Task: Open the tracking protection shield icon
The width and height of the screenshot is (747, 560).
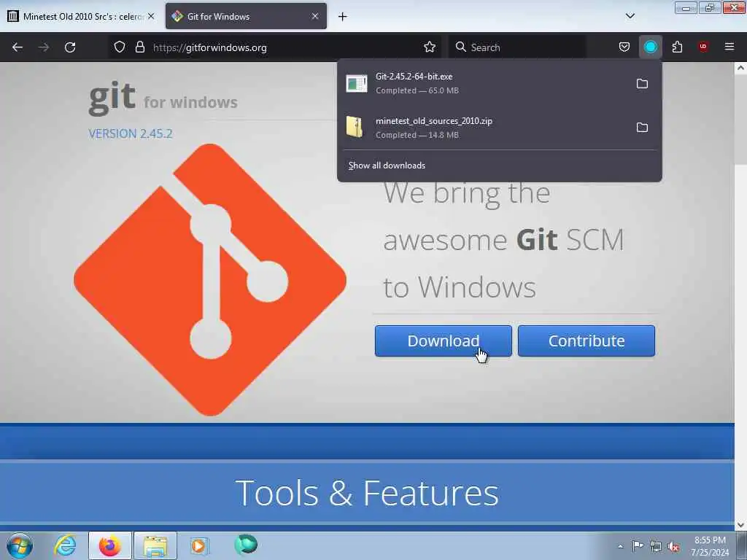Action: click(x=120, y=47)
